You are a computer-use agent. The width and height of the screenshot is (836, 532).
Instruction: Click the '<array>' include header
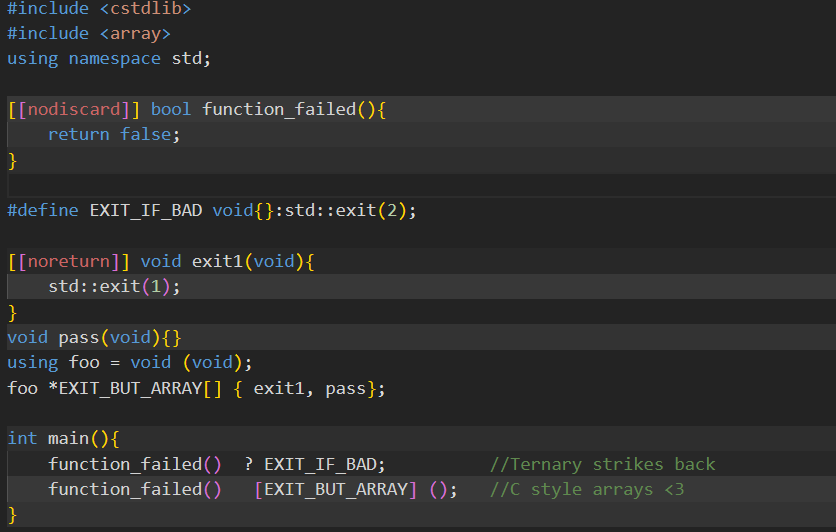[135, 34]
